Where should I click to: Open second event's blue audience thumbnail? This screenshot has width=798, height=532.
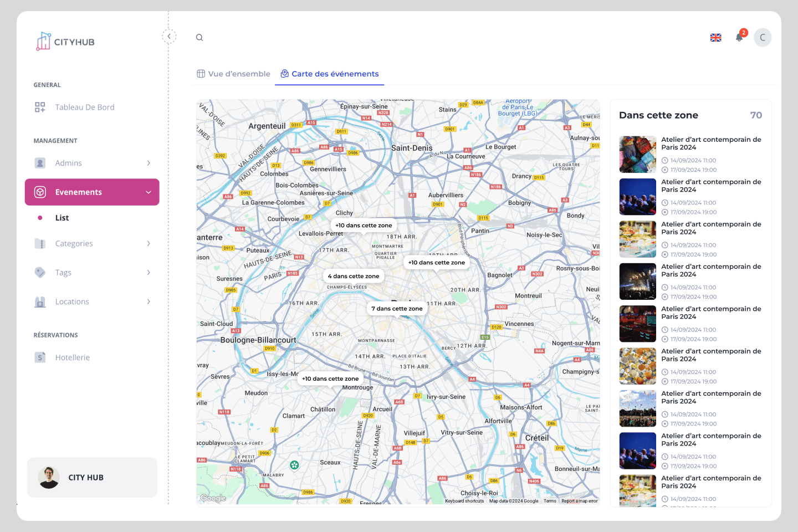638,197
